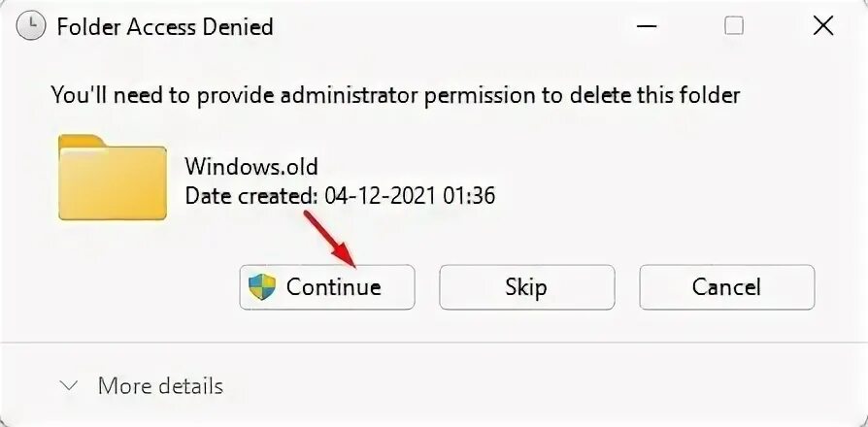Click the More details label text
Viewport: 868px width, 427px height.
click(160, 386)
